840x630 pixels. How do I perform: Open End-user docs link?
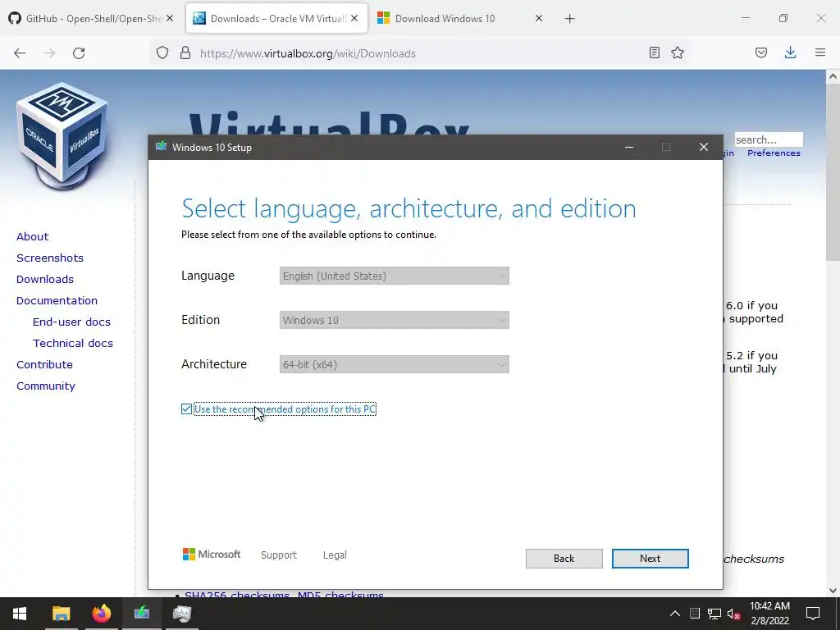pos(72,322)
